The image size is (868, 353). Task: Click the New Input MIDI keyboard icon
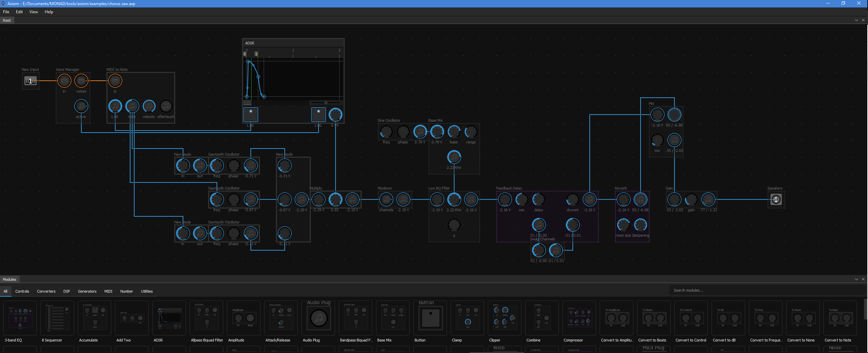[x=31, y=81]
